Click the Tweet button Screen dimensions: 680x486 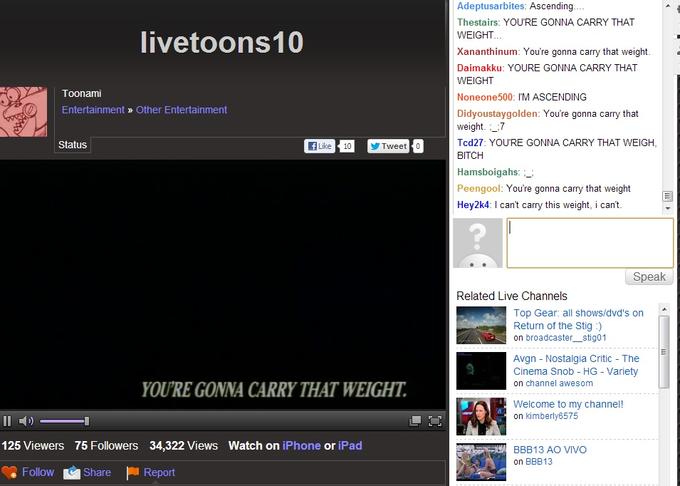click(x=388, y=146)
